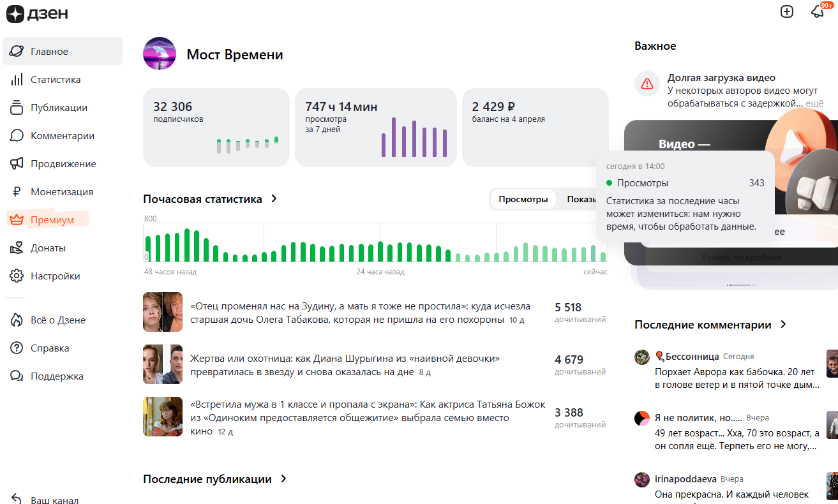Image resolution: width=838 pixels, height=504 pixels.
Task: Click the Дзен logo
Action: pos(37,13)
